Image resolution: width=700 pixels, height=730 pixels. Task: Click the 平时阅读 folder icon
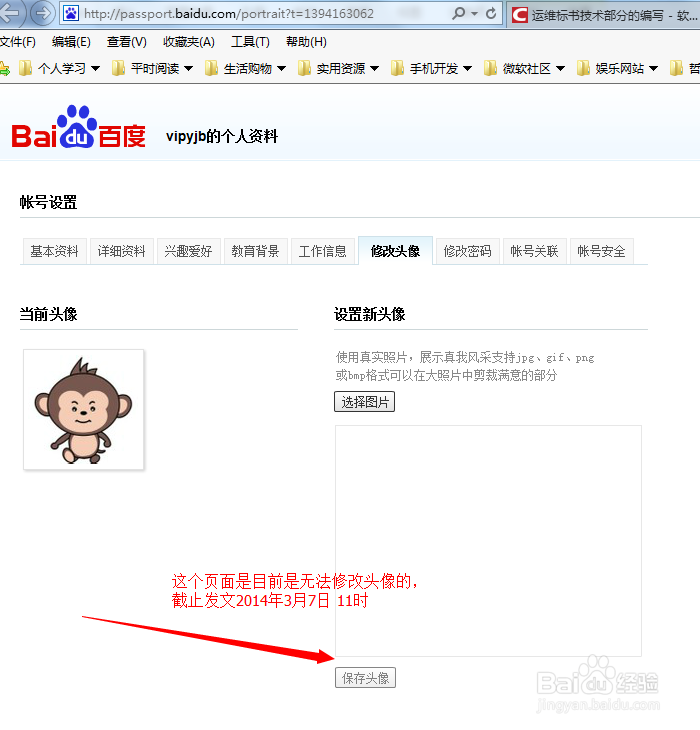click(118, 68)
